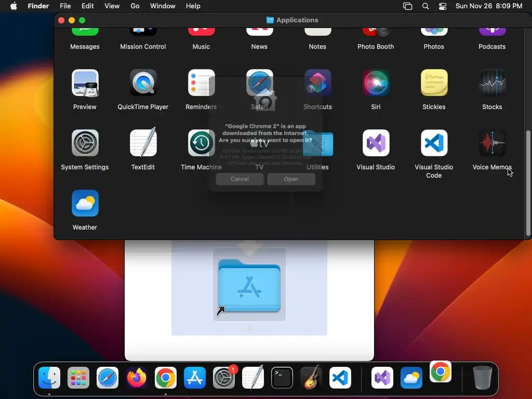Open Visual Studio Code from the Dock
The width and height of the screenshot is (532, 399).
[x=340, y=378]
